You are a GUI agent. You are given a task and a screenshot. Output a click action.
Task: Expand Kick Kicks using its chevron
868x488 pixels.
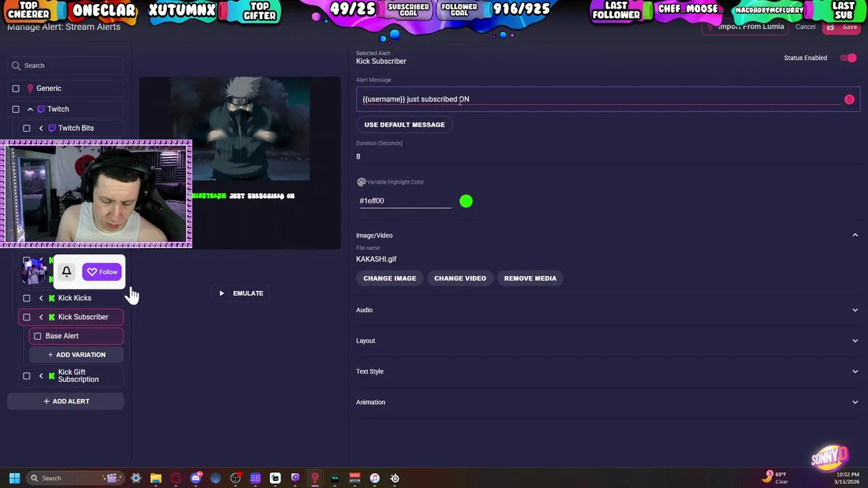(41, 298)
